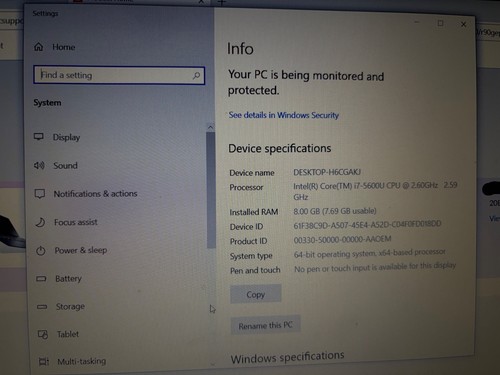Click Product ID 00330-50000-00000-AAOEM
The width and height of the screenshot is (500, 375).
(x=342, y=239)
